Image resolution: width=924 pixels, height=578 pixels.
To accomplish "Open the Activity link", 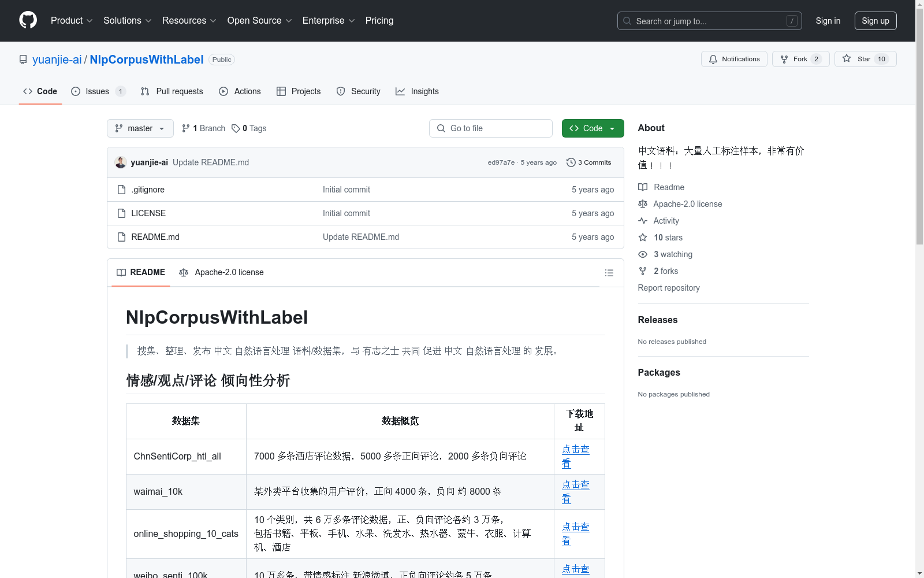I will [659, 221].
